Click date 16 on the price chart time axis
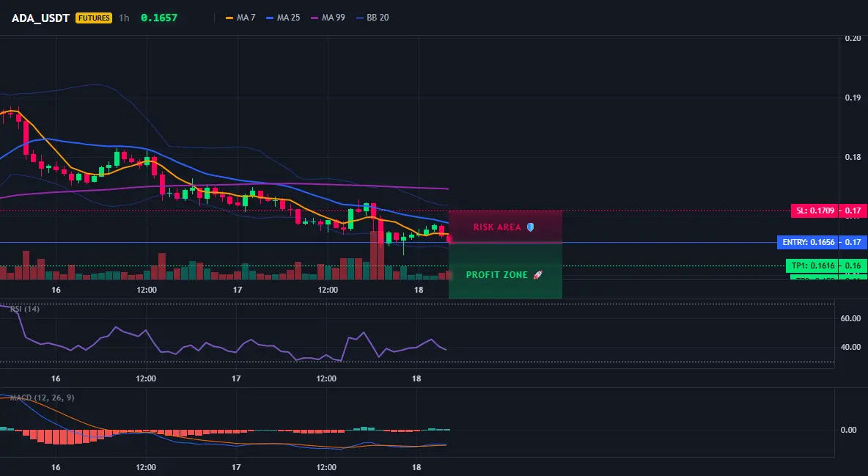Screen dimensions: 868x476 pos(56,290)
